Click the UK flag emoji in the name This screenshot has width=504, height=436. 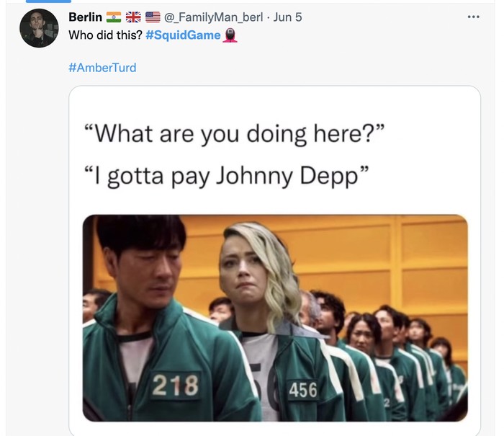[133, 17]
